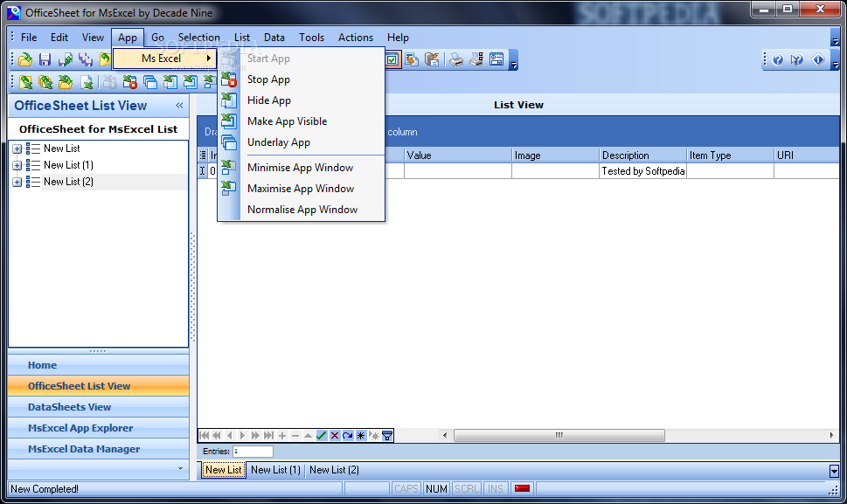
Task: Click the horizontal scrollbar thumb
Action: tap(559, 436)
